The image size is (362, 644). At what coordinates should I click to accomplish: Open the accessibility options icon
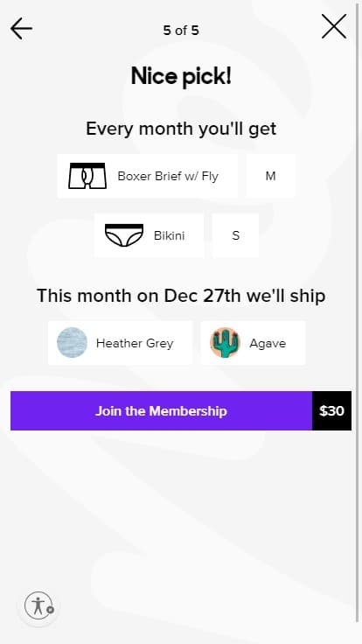click(x=38, y=605)
